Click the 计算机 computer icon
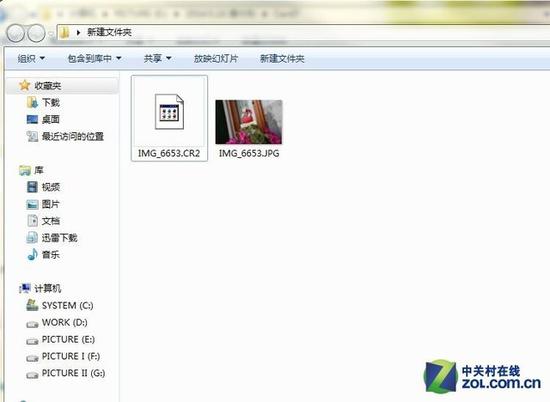This screenshot has height=402, width=550. (x=25, y=288)
